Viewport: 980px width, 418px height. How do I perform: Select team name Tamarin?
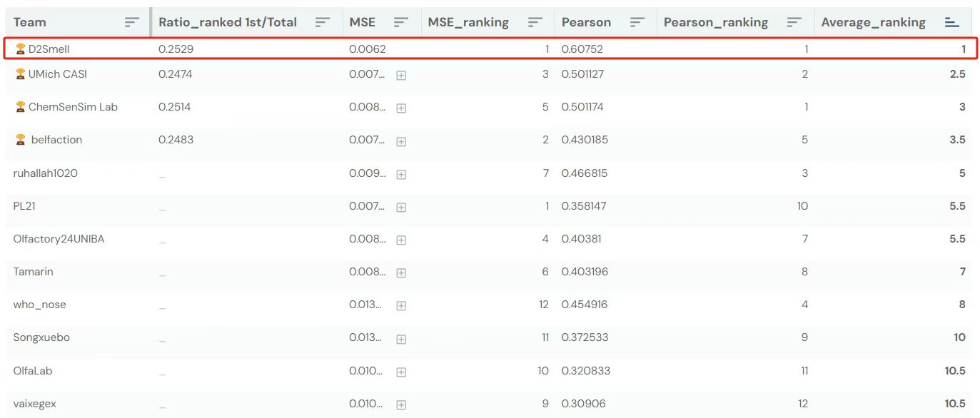(33, 272)
